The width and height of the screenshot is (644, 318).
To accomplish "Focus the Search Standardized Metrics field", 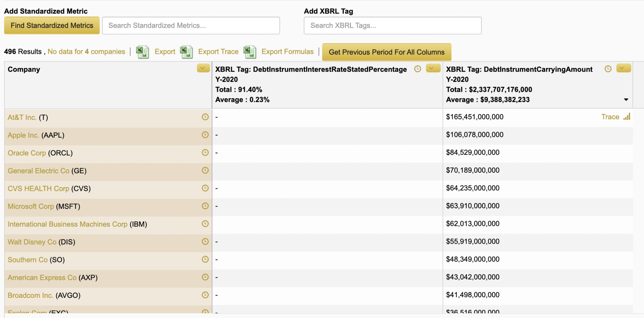I will click(x=191, y=25).
